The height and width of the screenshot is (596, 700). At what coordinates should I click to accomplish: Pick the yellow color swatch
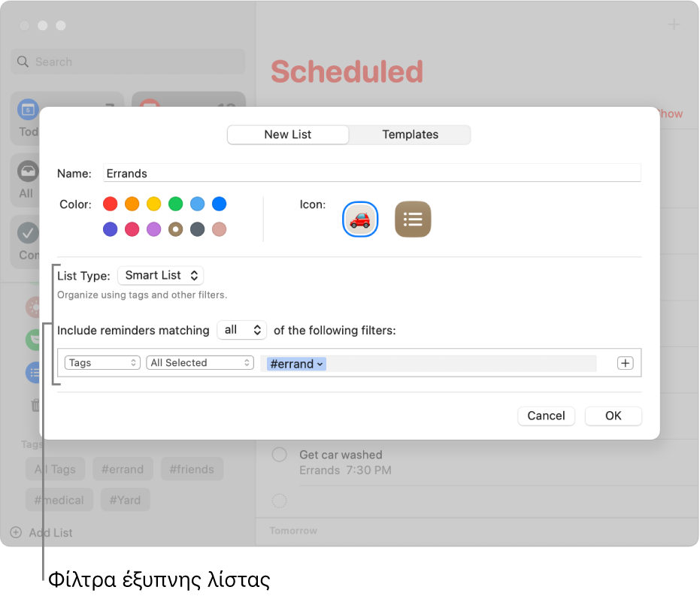tap(154, 204)
